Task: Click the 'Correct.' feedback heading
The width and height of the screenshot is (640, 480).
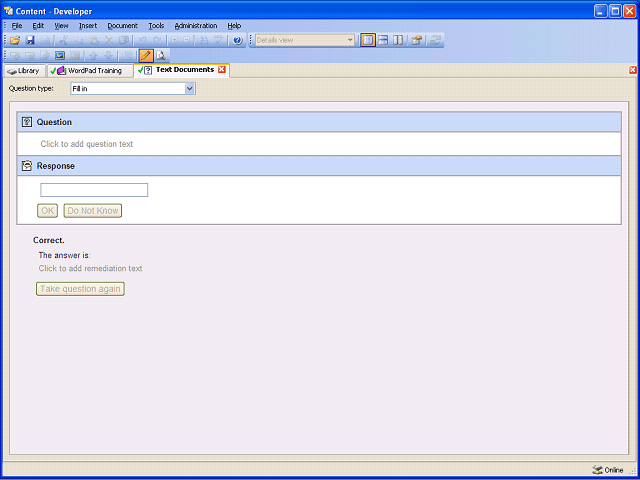Action: [x=49, y=240]
